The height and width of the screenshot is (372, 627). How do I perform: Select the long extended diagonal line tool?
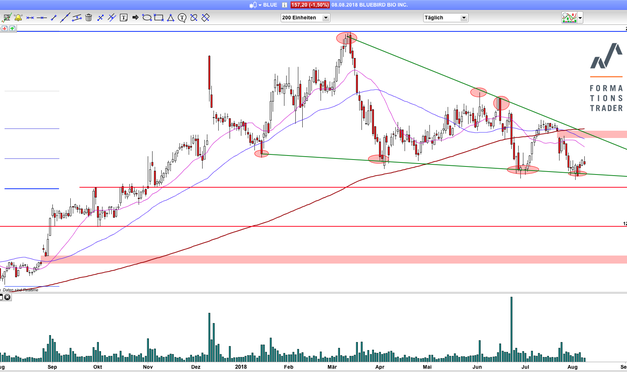(65, 18)
